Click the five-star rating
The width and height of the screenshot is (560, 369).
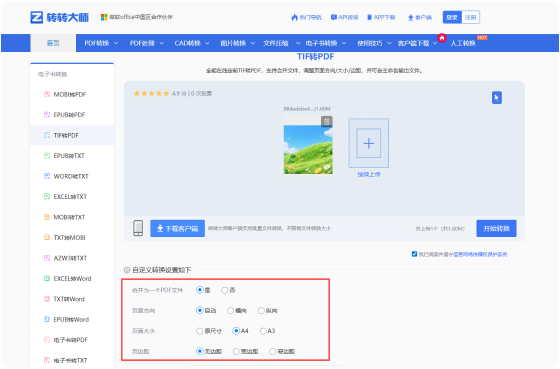click(x=151, y=94)
